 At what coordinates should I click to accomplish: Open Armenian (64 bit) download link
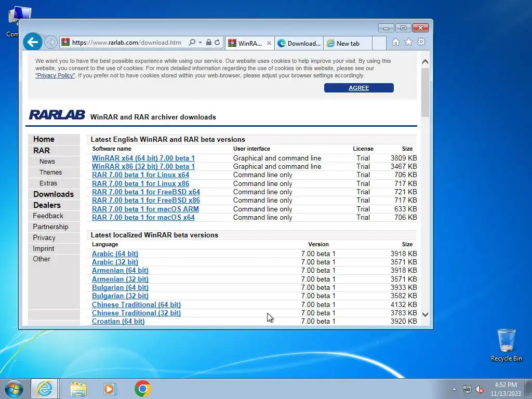click(x=120, y=270)
